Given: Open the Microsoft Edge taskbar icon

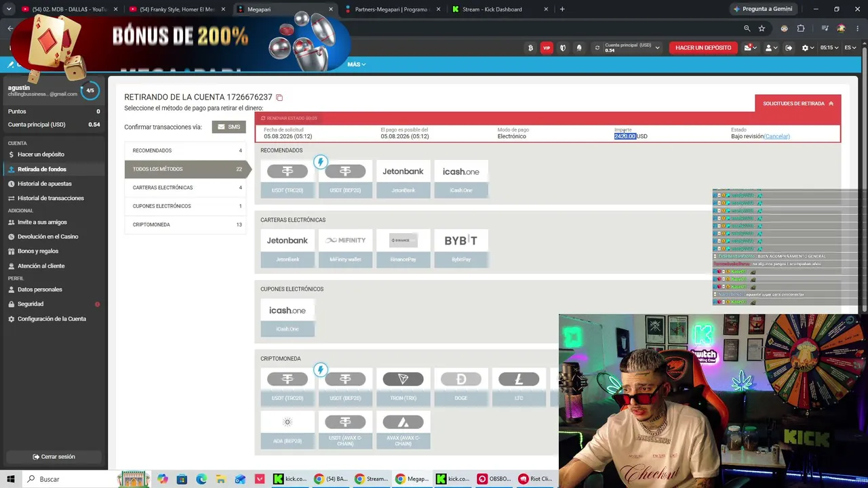Looking at the screenshot, I should pos(201,479).
